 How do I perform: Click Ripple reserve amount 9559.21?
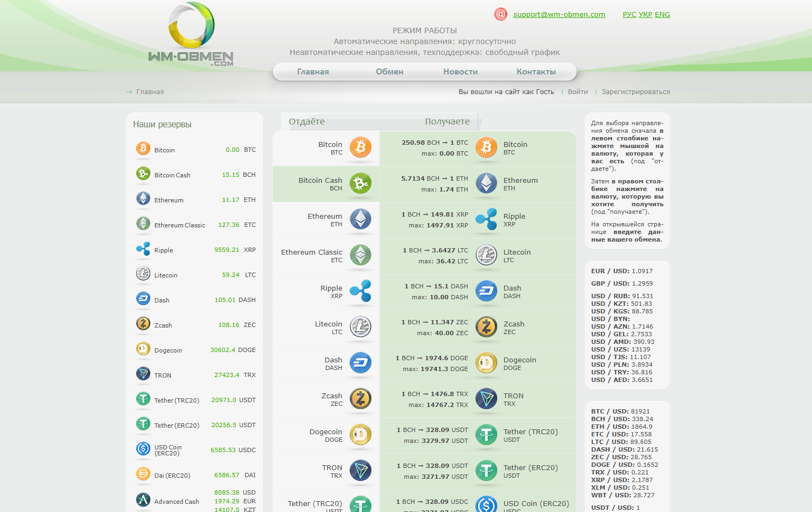click(227, 250)
